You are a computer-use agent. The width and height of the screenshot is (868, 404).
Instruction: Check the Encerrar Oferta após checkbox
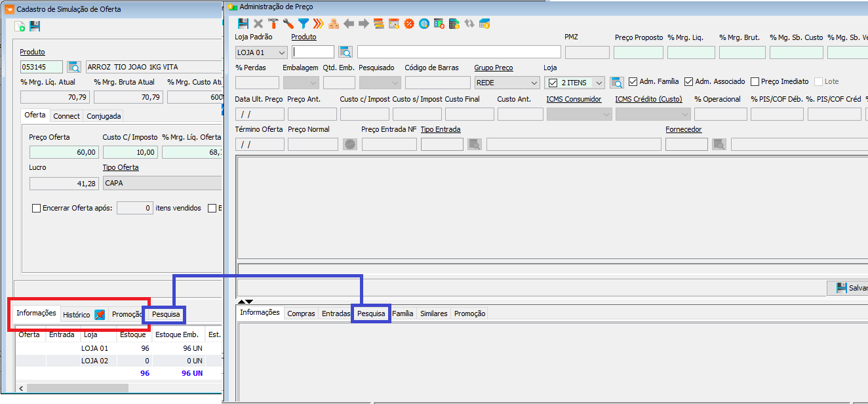coord(37,209)
